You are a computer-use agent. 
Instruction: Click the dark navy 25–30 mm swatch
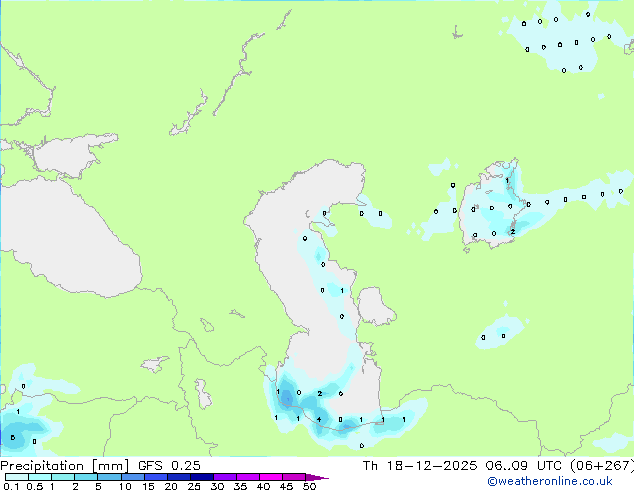click(x=201, y=477)
